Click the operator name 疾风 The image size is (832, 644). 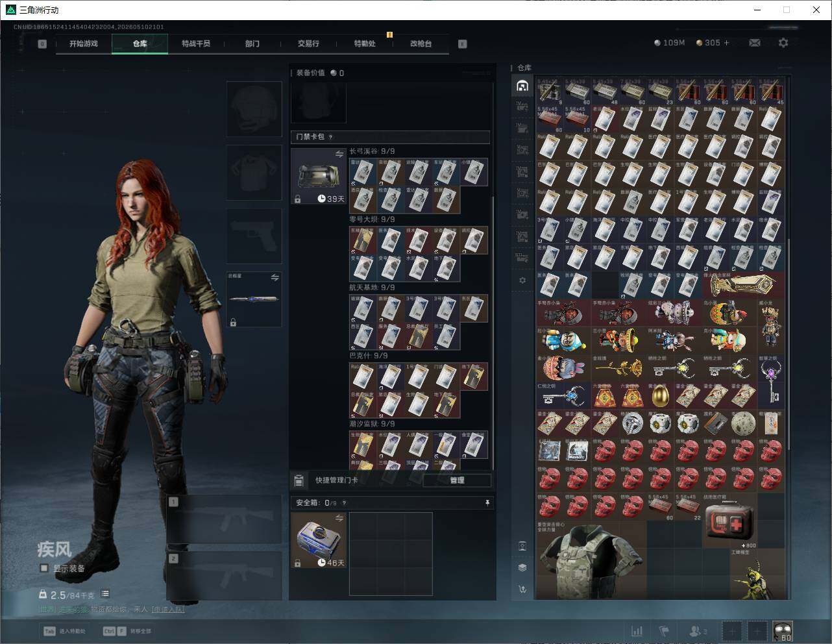(54, 550)
